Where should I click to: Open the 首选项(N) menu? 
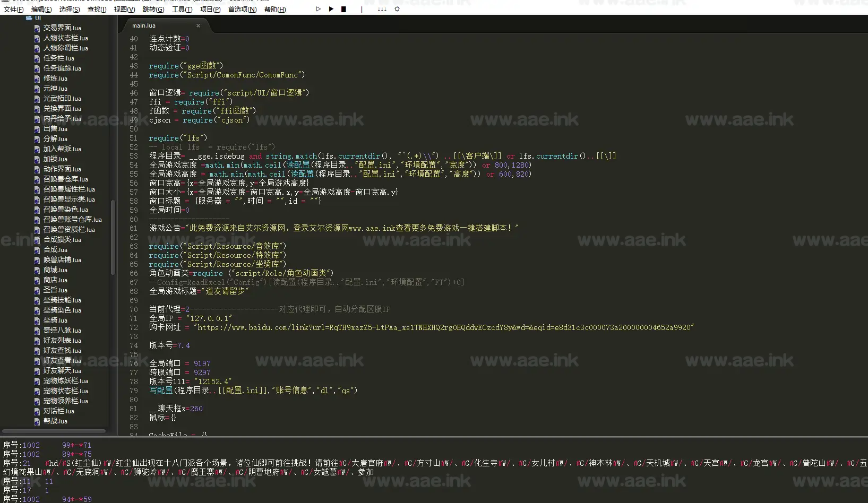coord(242,10)
